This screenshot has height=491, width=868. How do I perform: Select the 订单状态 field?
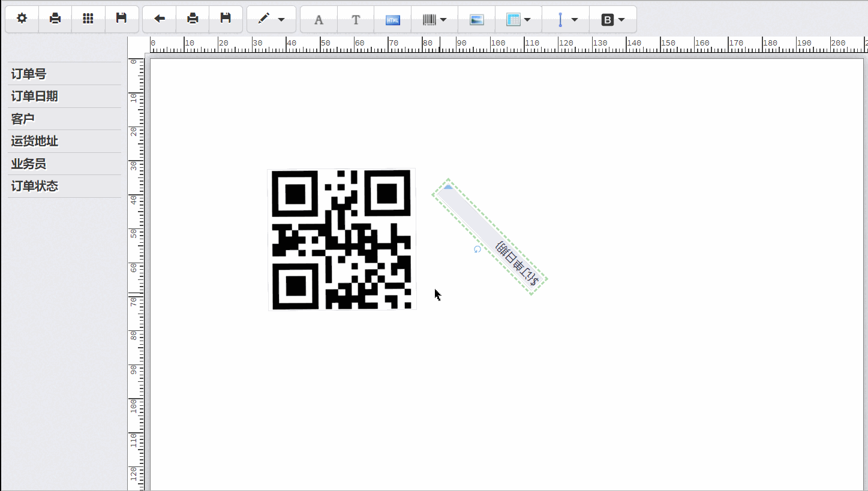click(x=64, y=186)
